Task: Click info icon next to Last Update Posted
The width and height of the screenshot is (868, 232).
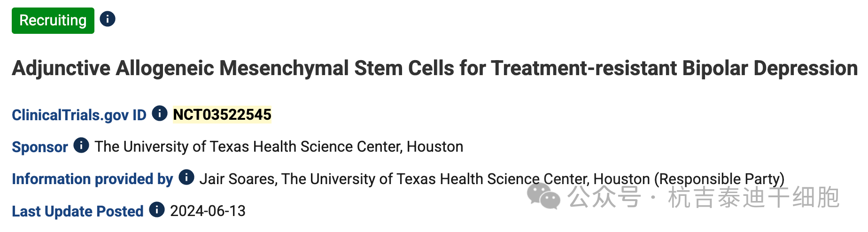Action: click(x=157, y=209)
